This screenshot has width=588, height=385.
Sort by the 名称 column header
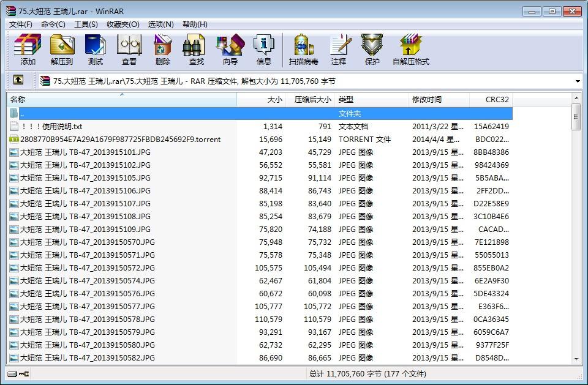[122, 99]
